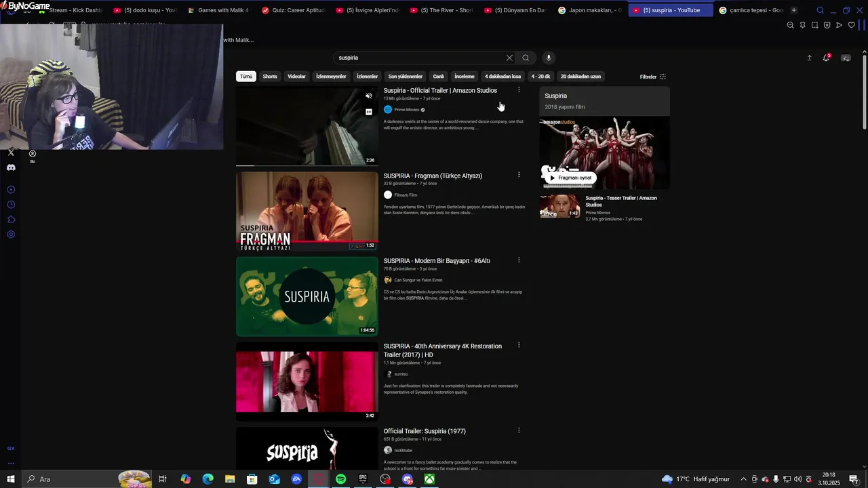Select the 4 - 20 dk chip
The width and height of the screenshot is (868, 488).
540,77
